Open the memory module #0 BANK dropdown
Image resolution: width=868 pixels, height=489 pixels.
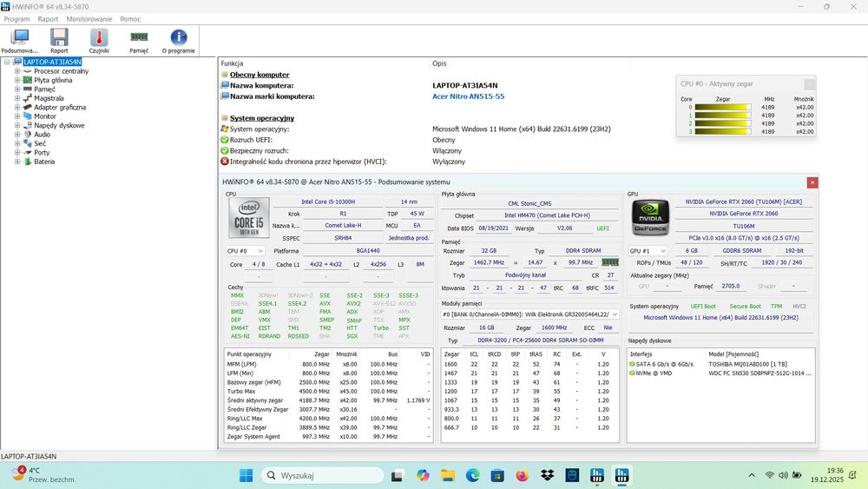pyautogui.click(x=529, y=314)
